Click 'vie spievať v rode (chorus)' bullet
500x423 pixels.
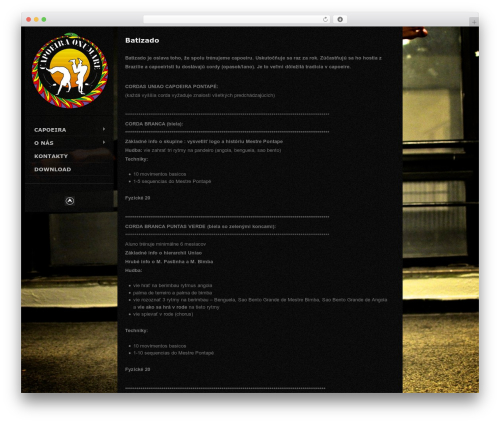point(163,314)
